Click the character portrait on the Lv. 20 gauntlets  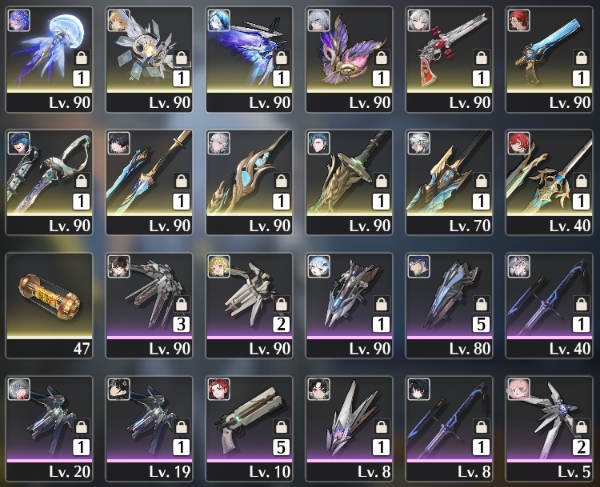(19, 389)
